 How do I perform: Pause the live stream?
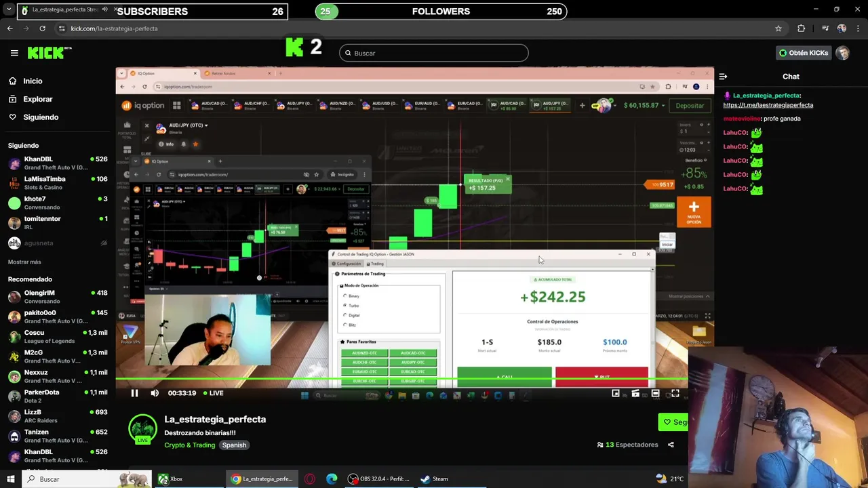click(x=134, y=393)
